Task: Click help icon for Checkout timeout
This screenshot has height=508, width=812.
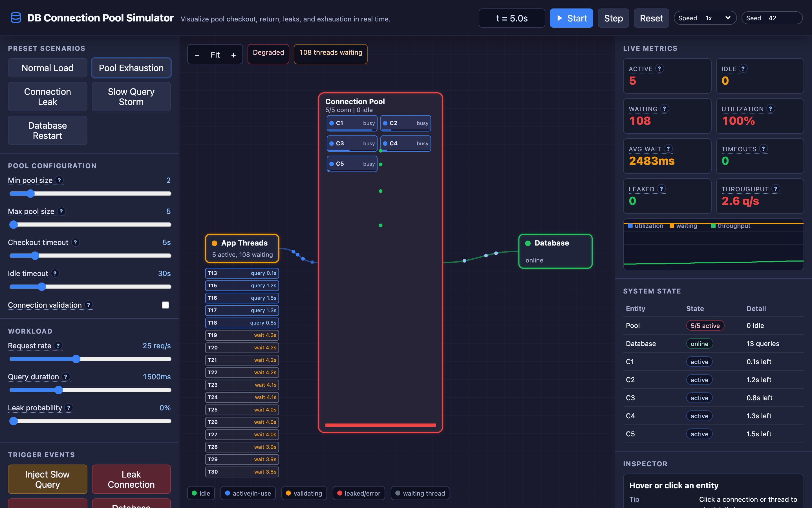Action: coord(75,242)
